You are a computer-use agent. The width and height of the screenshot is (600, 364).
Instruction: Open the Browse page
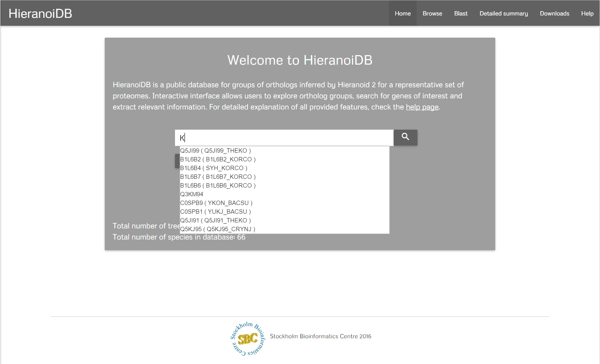(432, 13)
